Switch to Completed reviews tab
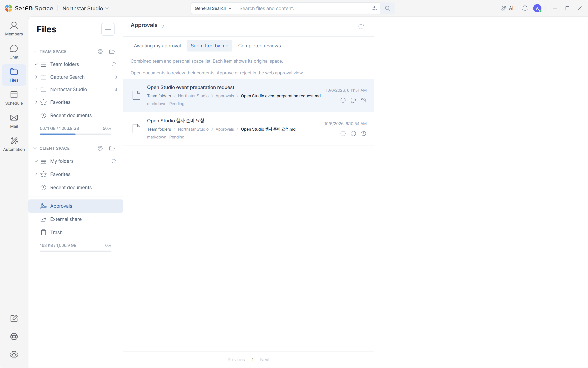Image resolution: width=588 pixels, height=368 pixels. 259,46
